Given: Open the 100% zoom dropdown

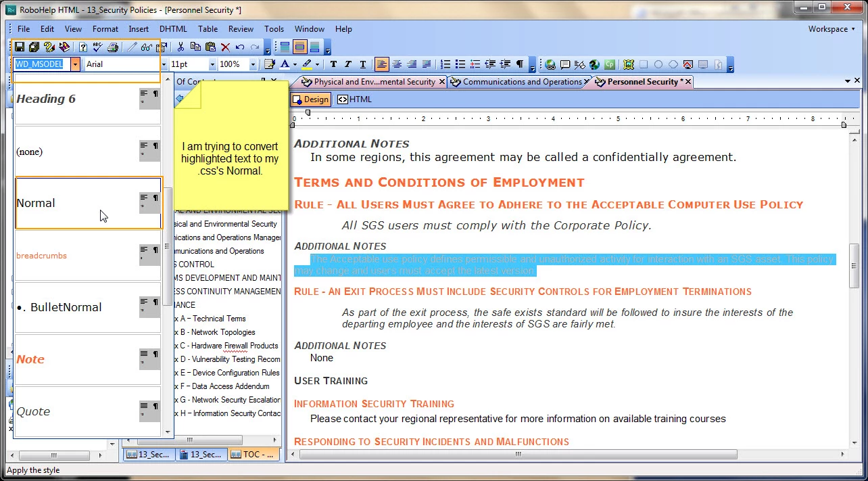Looking at the screenshot, I should click(x=254, y=64).
